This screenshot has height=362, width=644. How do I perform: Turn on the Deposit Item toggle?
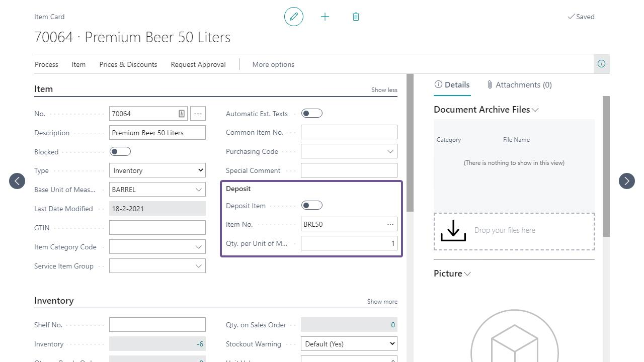click(311, 206)
